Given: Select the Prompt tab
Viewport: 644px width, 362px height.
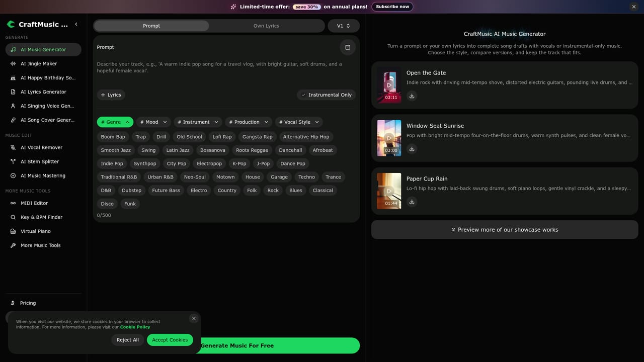Looking at the screenshot, I should point(151,26).
